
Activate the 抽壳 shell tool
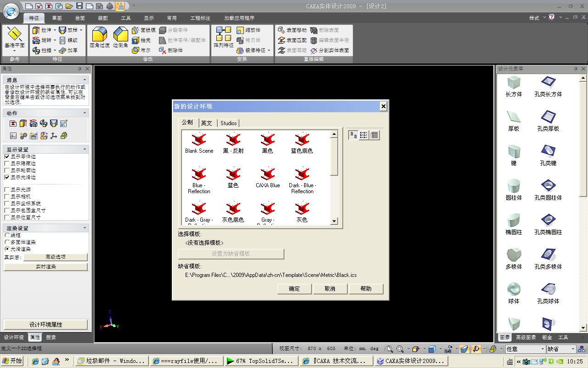coord(141,40)
